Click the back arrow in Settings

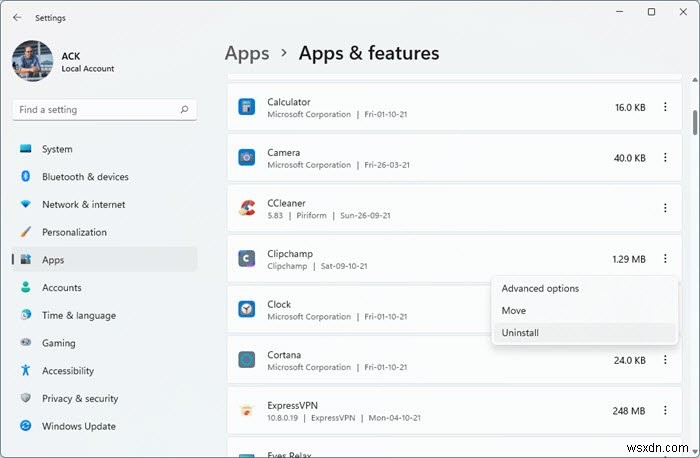tap(17, 17)
